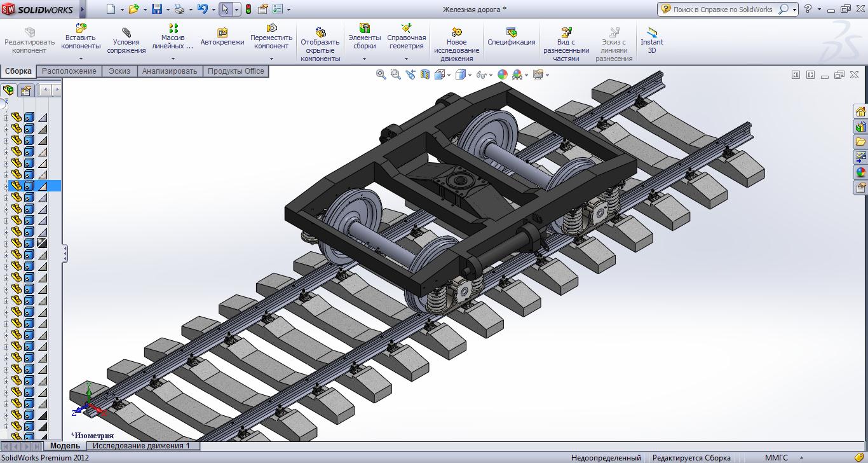Start a new motion study (Новое исследование движения)
Image resolution: width=868 pixels, height=463 pixels.
(x=456, y=32)
